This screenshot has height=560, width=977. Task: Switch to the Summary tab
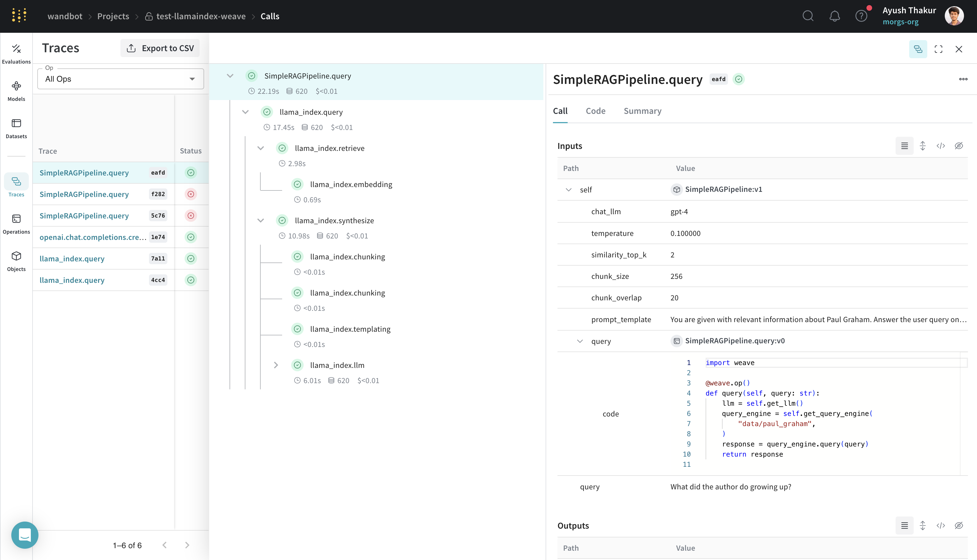click(642, 111)
